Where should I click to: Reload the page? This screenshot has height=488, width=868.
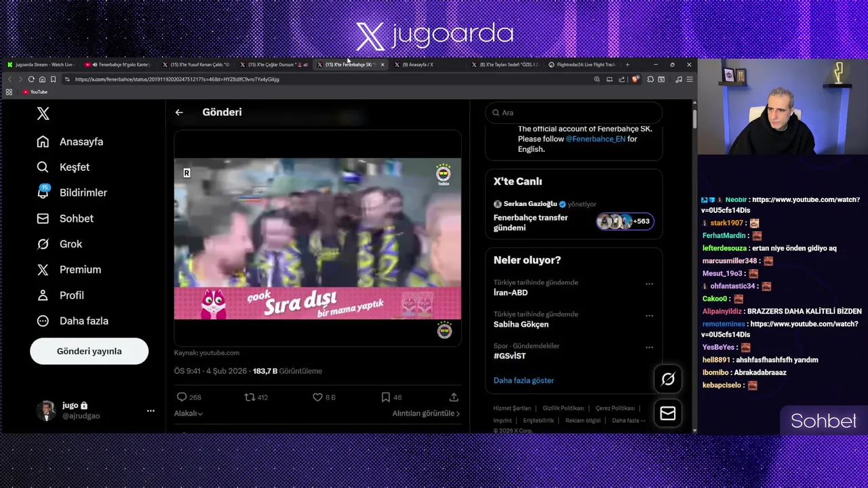pyautogui.click(x=31, y=79)
